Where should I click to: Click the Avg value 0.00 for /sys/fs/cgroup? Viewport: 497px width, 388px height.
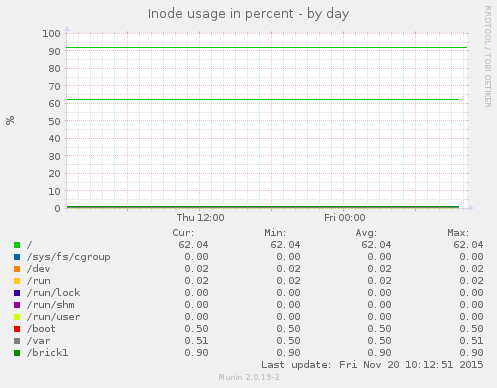click(379, 257)
